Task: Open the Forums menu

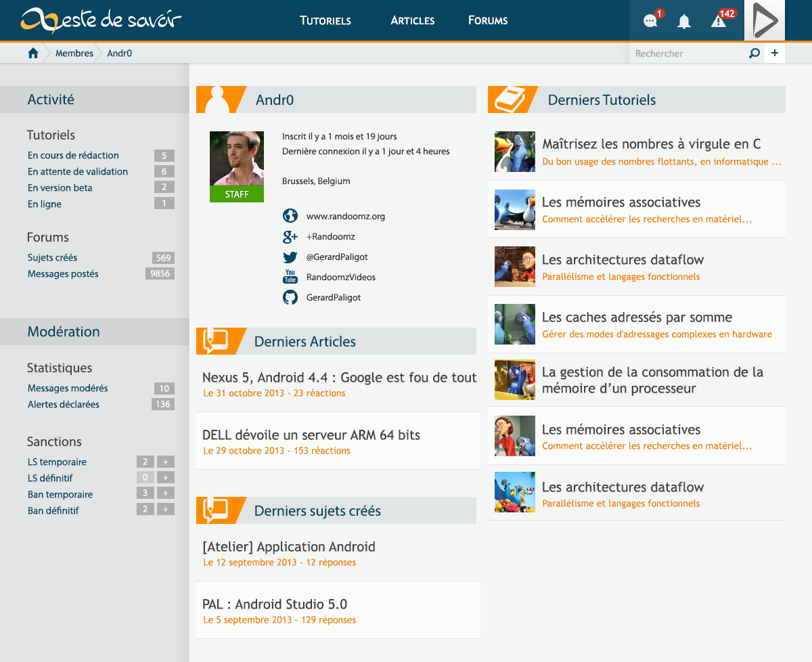Action: 488,20
